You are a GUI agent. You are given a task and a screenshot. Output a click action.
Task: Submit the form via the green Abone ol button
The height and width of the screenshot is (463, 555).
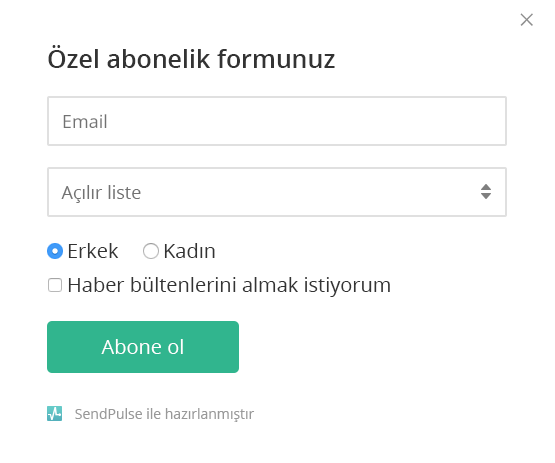(143, 347)
